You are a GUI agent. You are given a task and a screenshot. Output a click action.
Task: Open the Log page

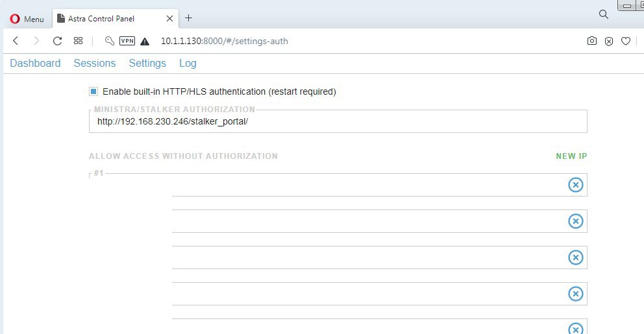(188, 63)
